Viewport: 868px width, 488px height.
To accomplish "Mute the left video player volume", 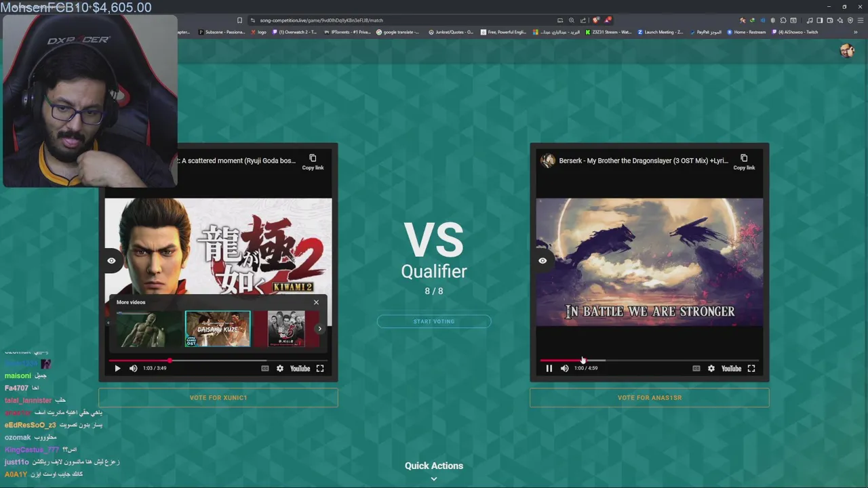I will pos(134,368).
